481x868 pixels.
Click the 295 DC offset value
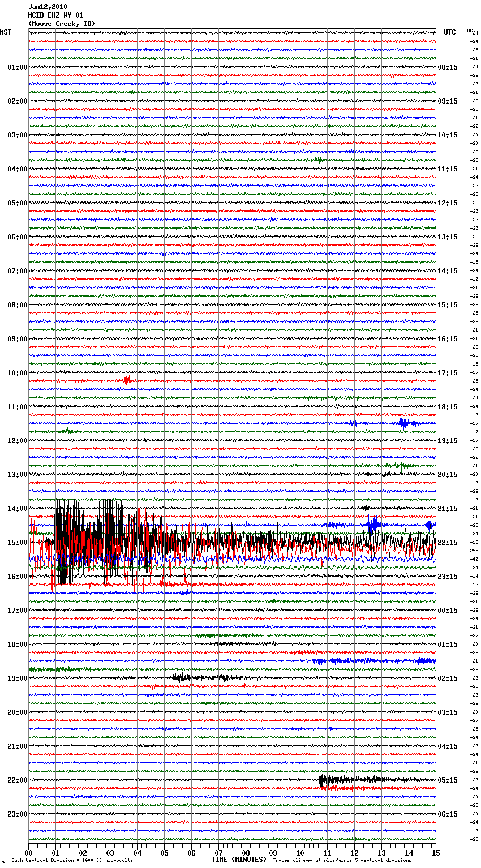click(x=474, y=551)
